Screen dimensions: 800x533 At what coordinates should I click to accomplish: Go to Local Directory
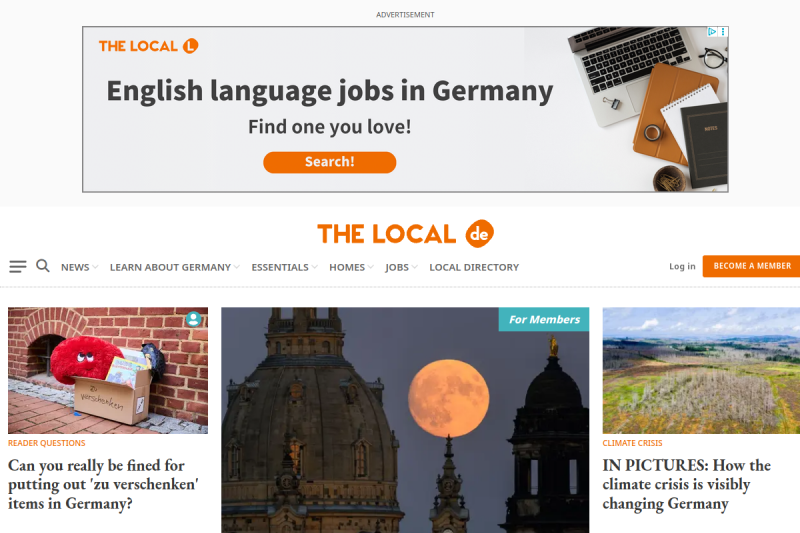(x=474, y=267)
